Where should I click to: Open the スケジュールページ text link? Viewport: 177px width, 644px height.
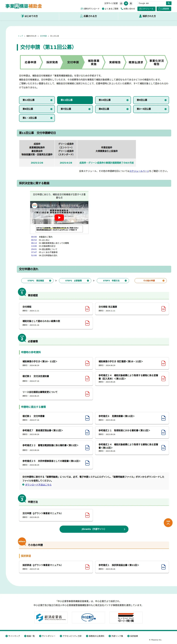tap(139, 171)
